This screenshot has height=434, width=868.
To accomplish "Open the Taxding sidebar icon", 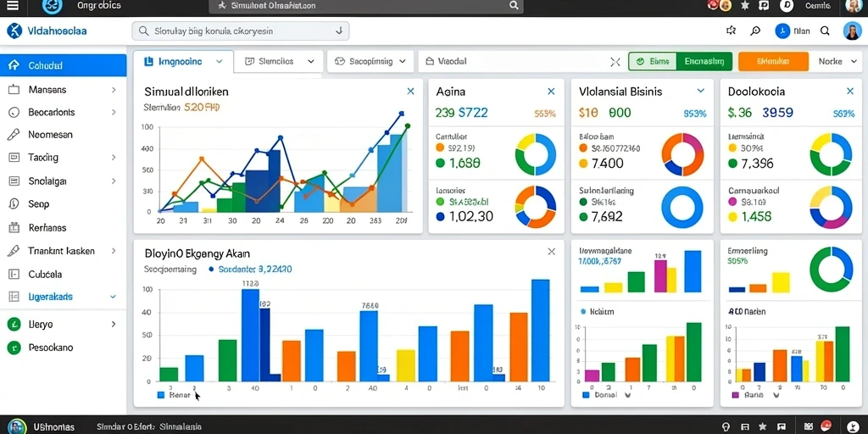I will pyautogui.click(x=14, y=158).
